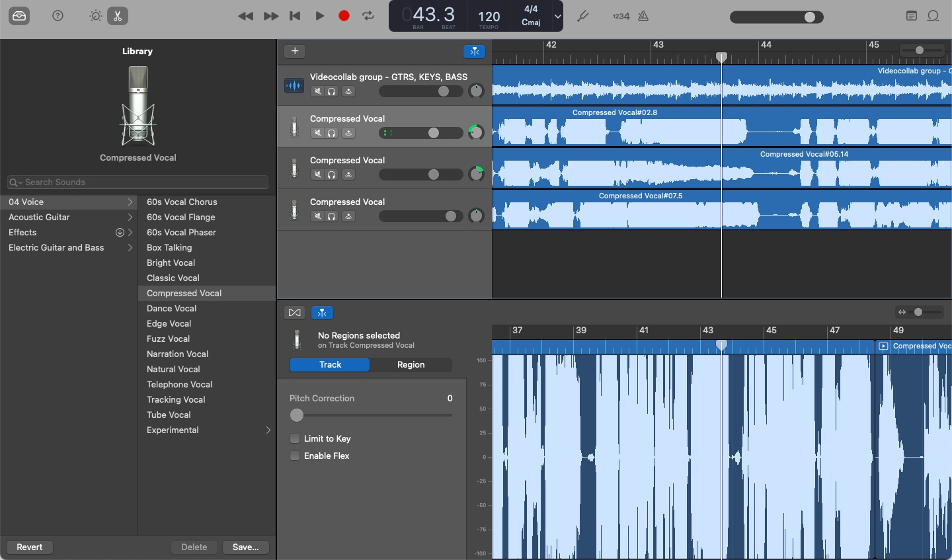The width and height of the screenshot is (952, 560).
Task: Enable input monitoring on Videocollab group track
Action: click(x=348, y=91)
